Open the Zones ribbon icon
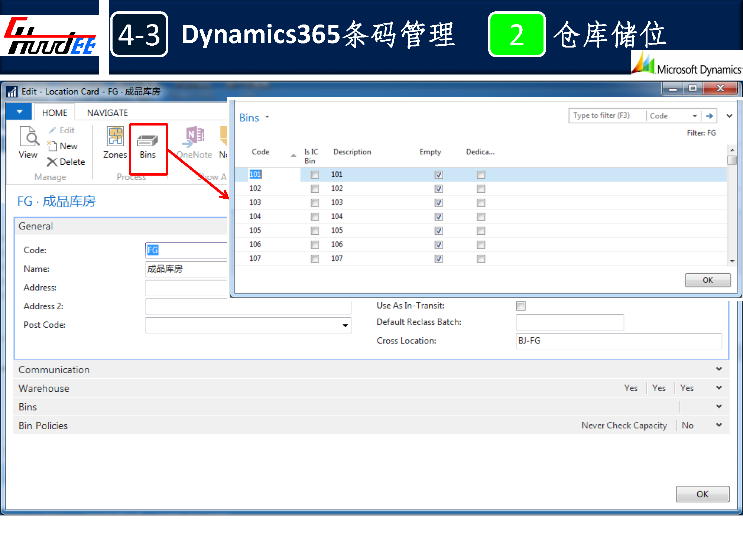The width and height of the screenshot is (743, 560). coord(115,137)
